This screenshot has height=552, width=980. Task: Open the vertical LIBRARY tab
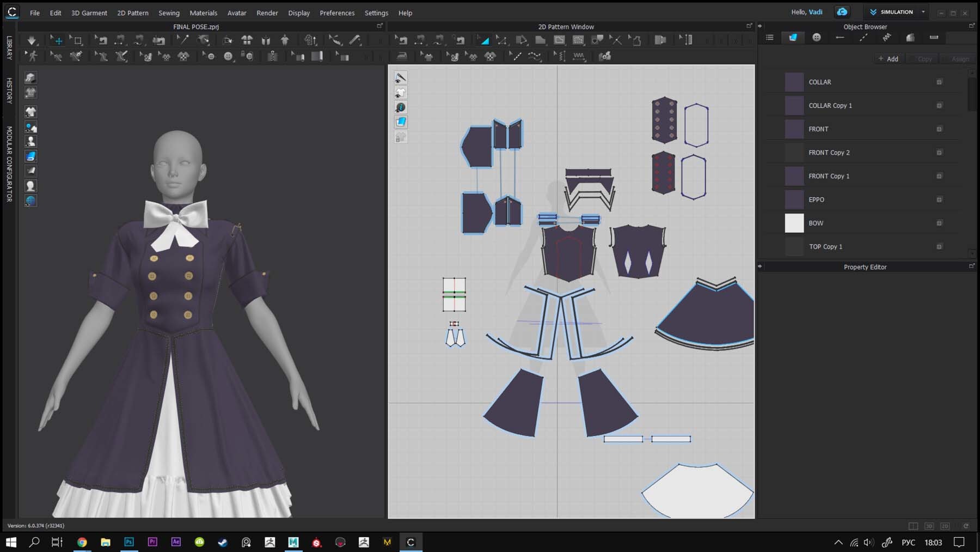coord(9,47)
